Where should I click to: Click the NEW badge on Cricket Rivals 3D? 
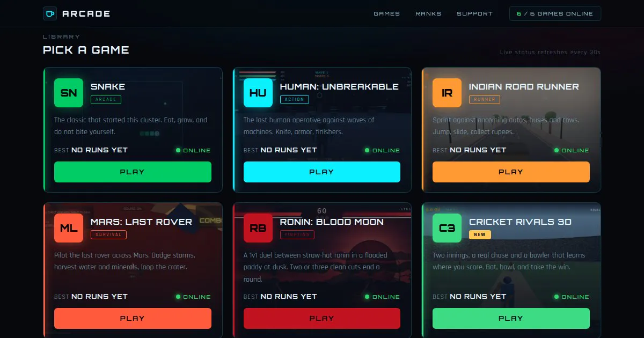480,234
